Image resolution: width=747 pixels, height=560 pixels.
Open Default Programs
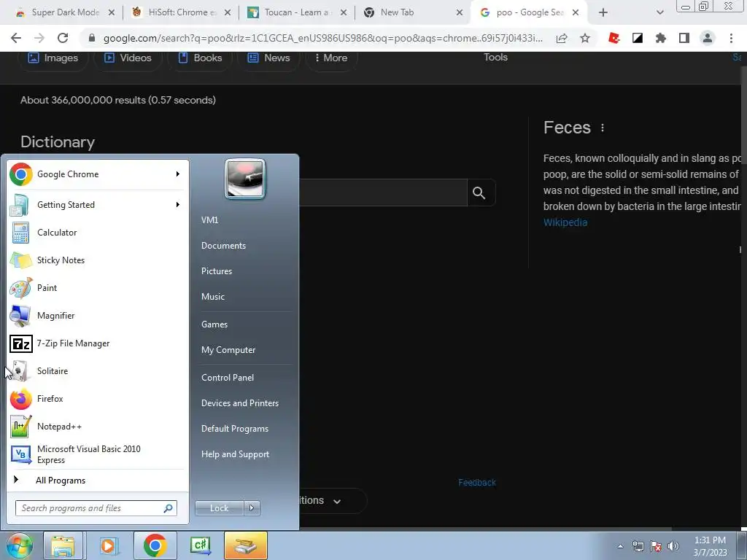pos(235,429)
